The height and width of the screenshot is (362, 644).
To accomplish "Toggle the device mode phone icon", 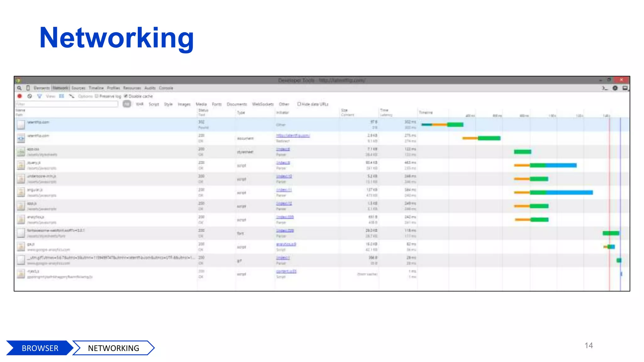I will click(28, 88).
